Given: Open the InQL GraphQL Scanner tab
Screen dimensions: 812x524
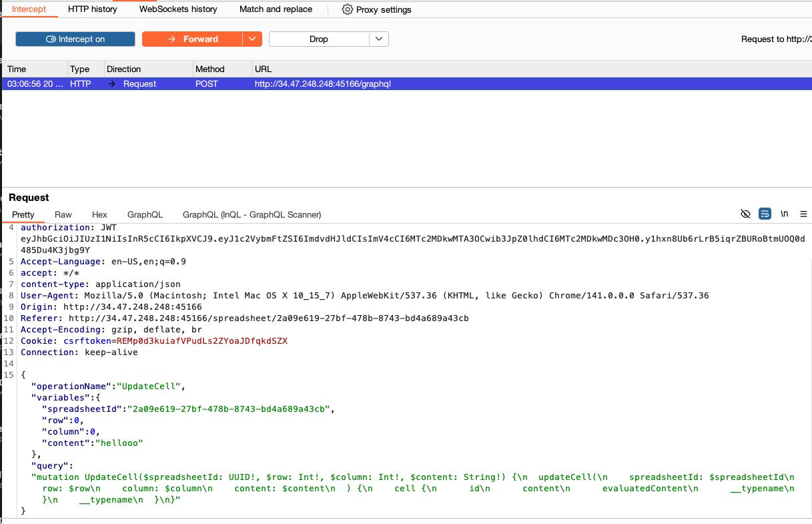Looking at the screenshot, I should [252, 214].
